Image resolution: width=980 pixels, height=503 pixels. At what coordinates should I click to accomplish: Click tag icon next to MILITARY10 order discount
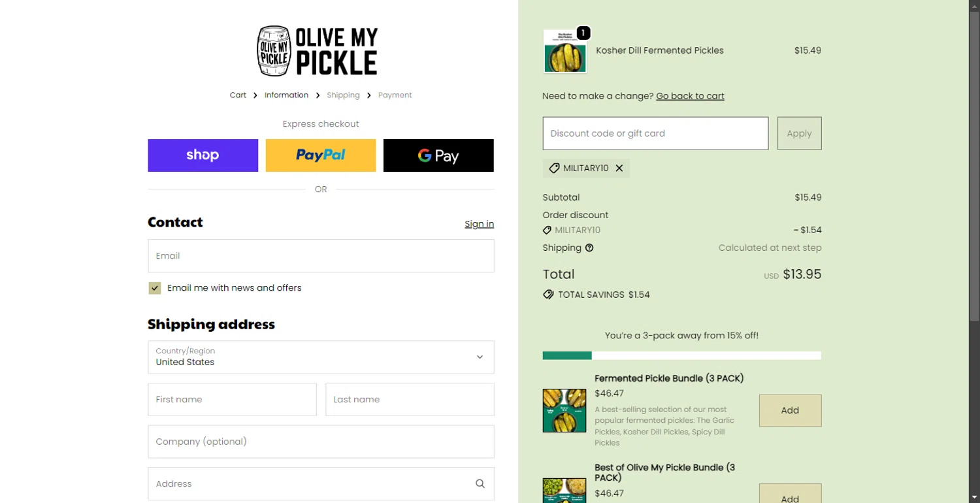[x=547, y=231]
